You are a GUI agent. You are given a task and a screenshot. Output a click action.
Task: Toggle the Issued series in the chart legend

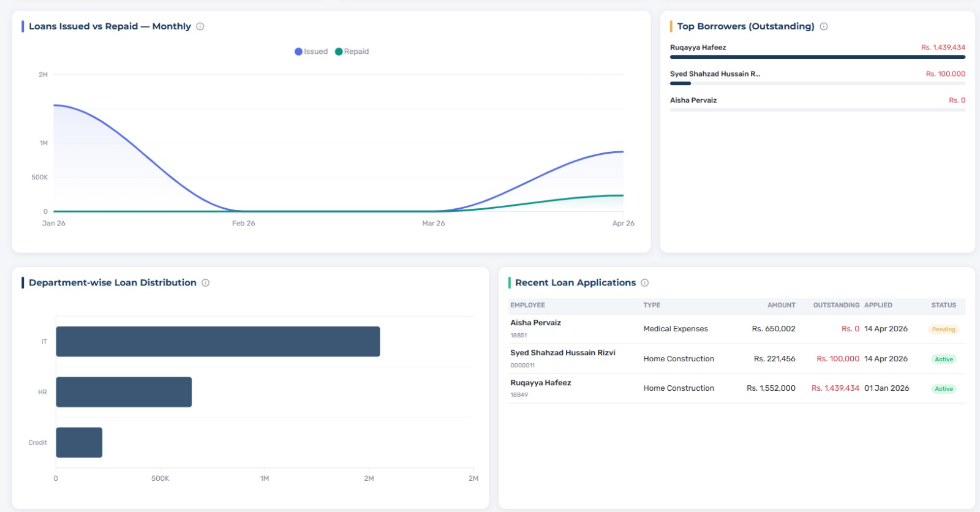(311, 51)
